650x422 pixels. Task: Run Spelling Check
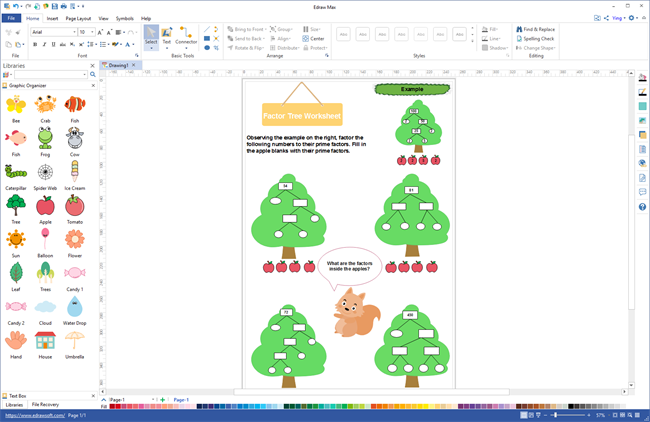coord(537,39)
